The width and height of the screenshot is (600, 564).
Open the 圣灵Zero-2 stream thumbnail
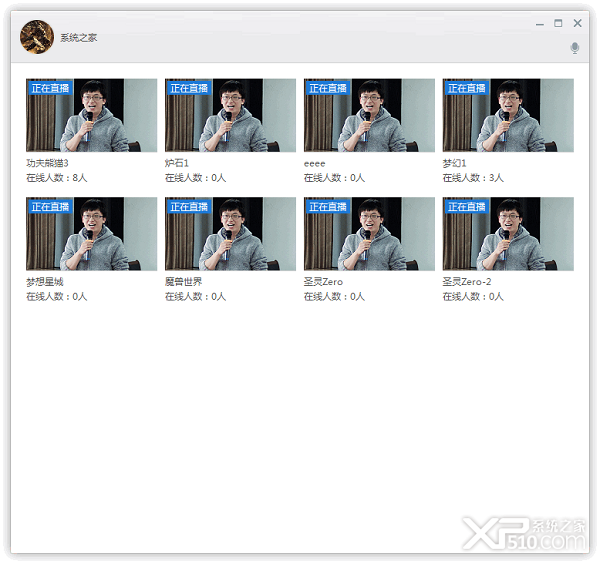click(x=508, y=234)
